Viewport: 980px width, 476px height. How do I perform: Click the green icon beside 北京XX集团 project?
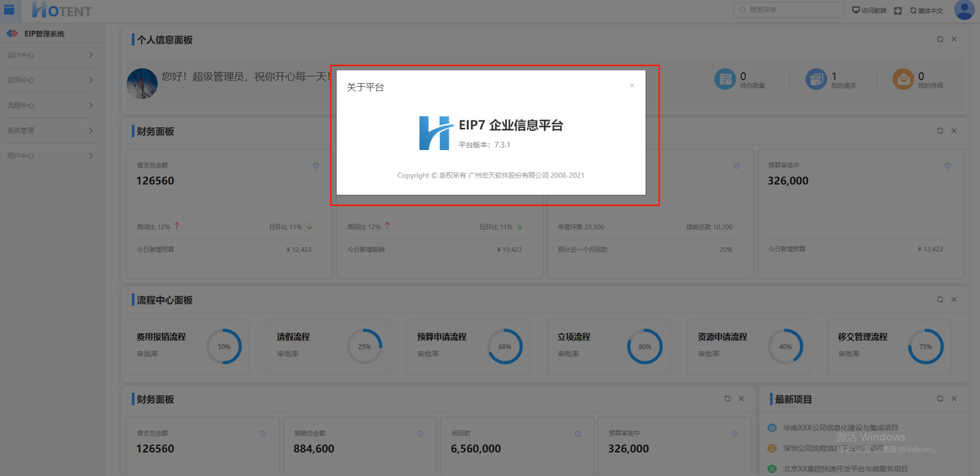[x=772, y=469]
